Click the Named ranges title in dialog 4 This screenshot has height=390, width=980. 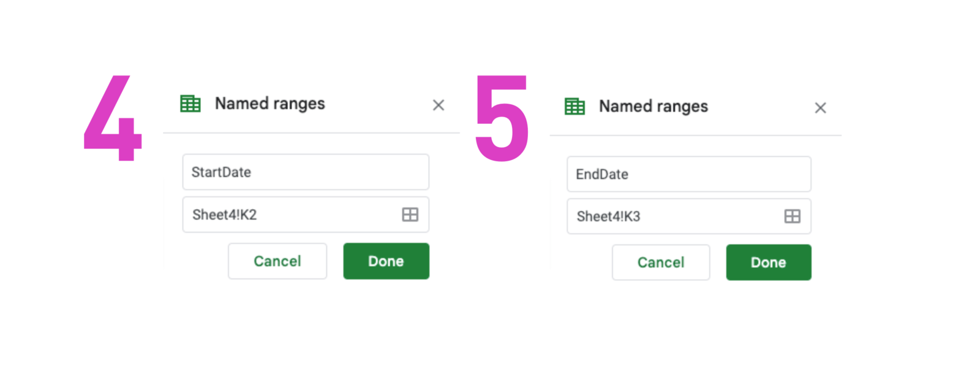[x=269, y=104]
